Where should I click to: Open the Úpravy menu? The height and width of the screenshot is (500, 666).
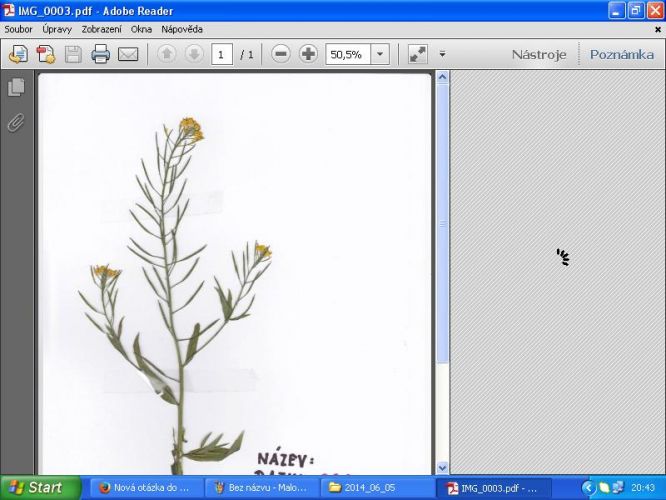pyautogui.click(x=57, y=29)
